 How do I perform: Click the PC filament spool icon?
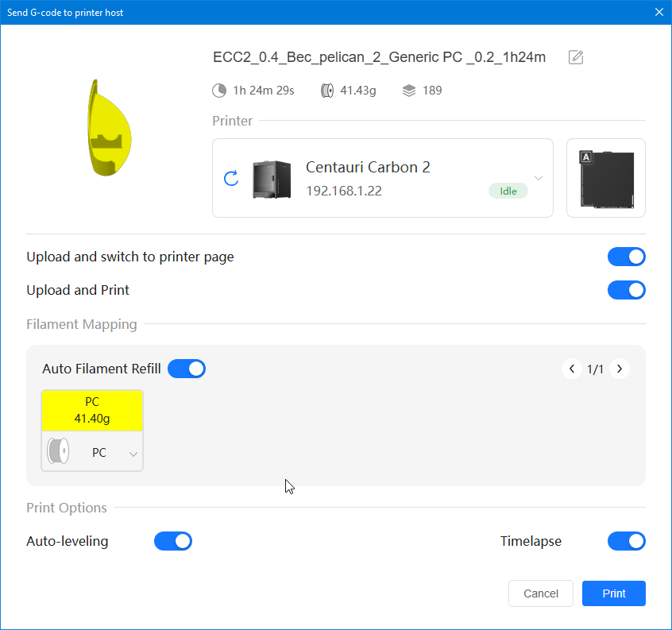[x=58, y=452]
